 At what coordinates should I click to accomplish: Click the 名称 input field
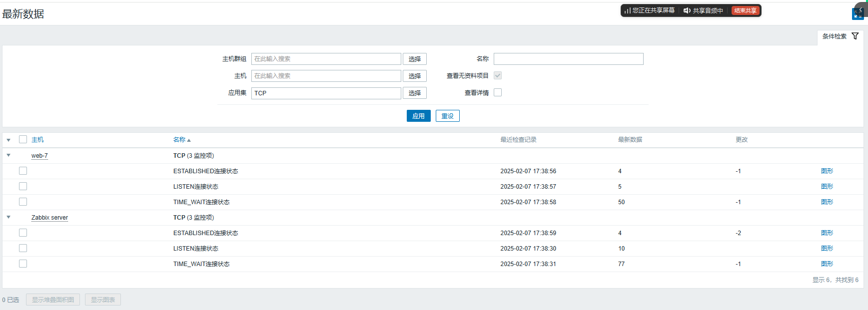569,59
